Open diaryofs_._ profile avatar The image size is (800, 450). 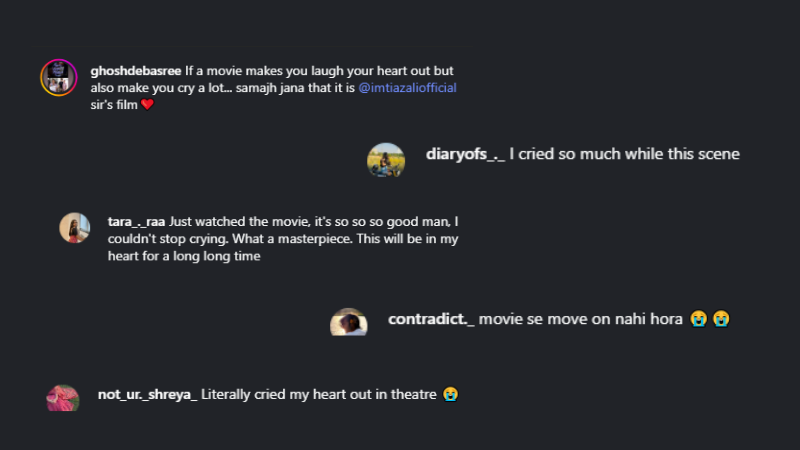tap(386, 160)
